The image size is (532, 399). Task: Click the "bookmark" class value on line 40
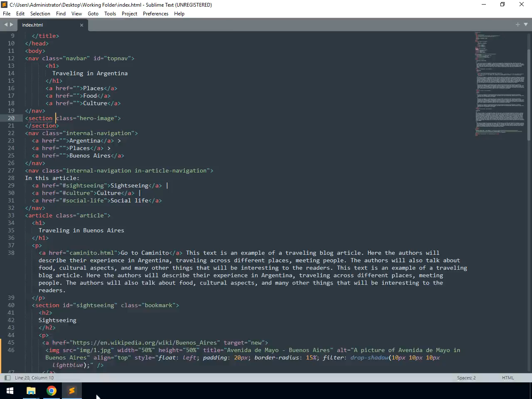pos(158,305)
